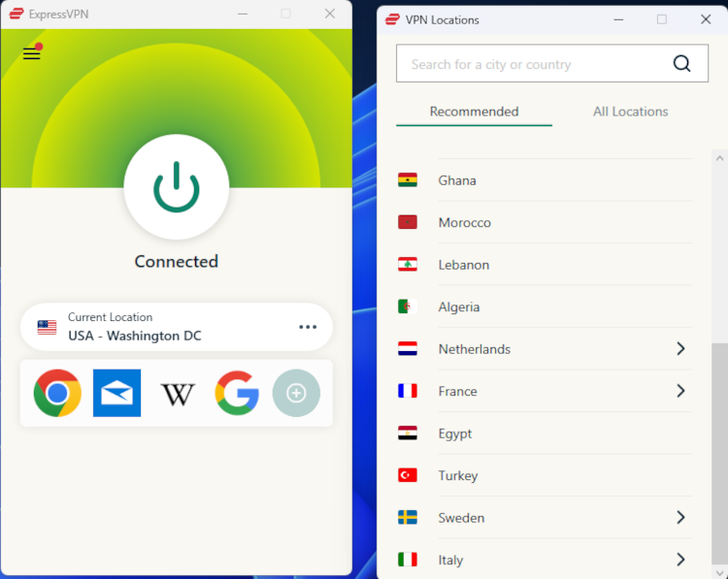Expand the Italy server list
728x579 pixels.
click(x=680, y=560)
